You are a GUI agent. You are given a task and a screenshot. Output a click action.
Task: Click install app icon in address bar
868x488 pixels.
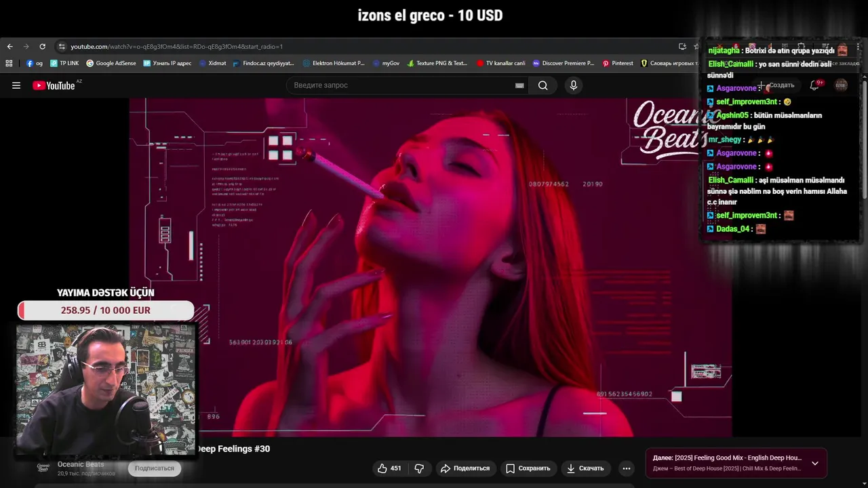(x=682, y=46)
